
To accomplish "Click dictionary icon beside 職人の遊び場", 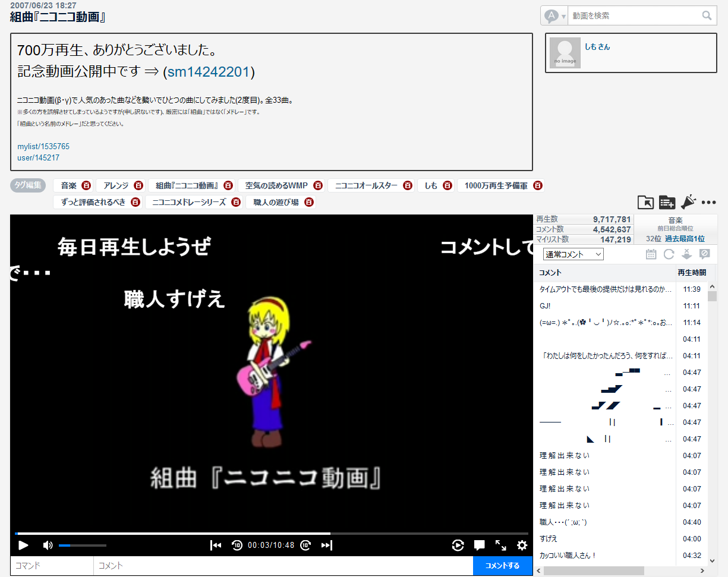I will [x=309, y=202].
